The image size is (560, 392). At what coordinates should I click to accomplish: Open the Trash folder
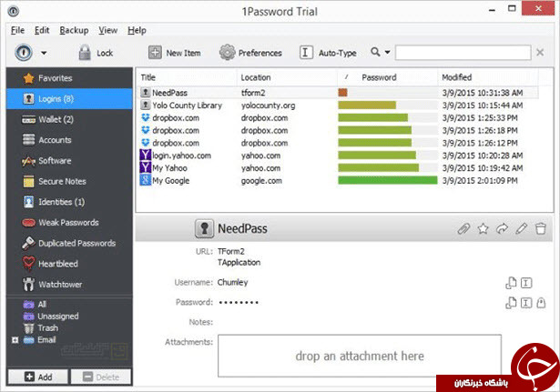(x=40, y=327)
